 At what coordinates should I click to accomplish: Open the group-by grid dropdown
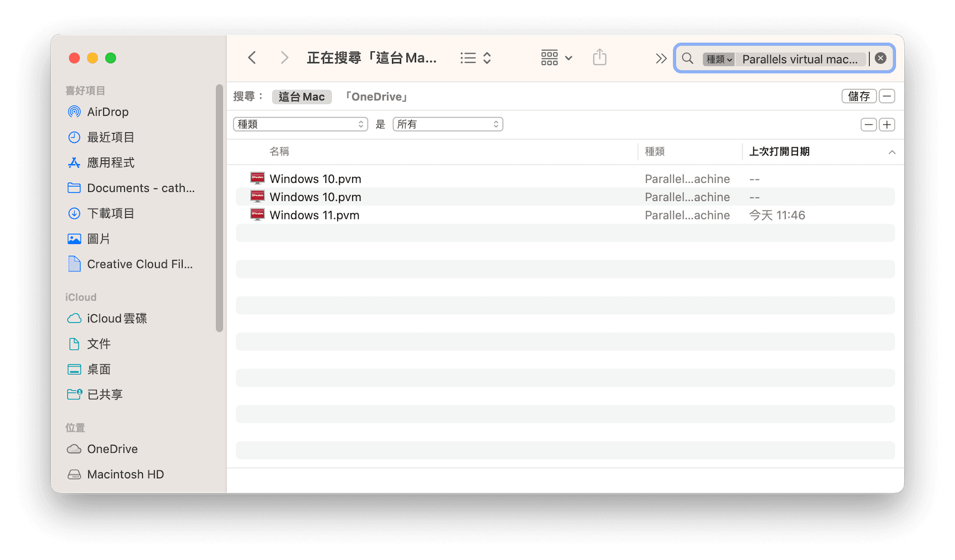click(x=556, y=58)
